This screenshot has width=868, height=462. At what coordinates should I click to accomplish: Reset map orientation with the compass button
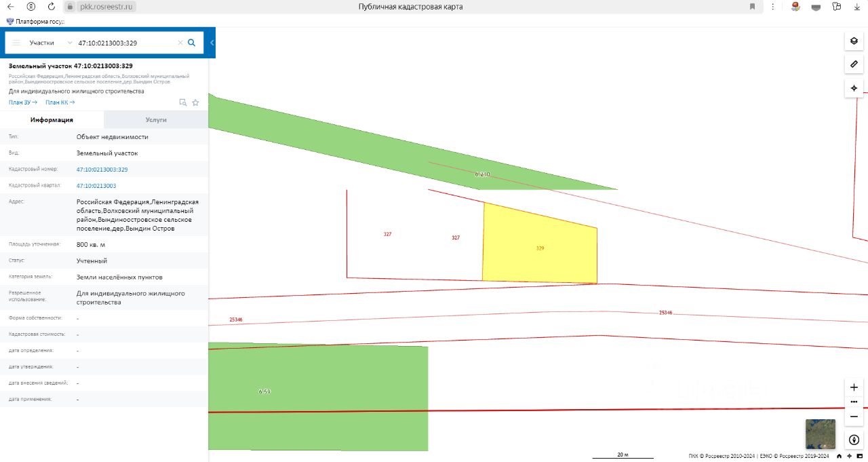coord(854,440)
